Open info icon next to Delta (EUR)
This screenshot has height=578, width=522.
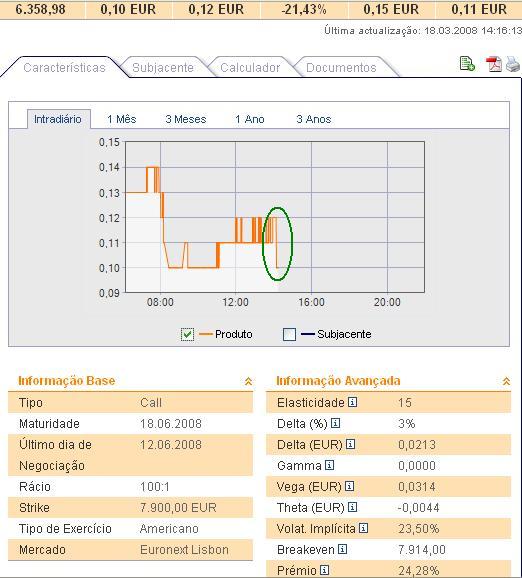[x=351, y=444]
